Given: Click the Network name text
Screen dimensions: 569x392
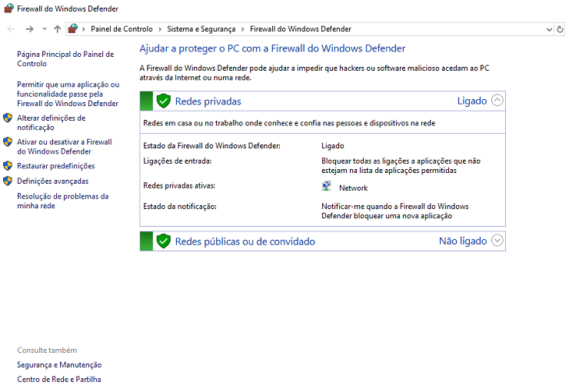Looking at the screenshot, I should pos(353,188).
